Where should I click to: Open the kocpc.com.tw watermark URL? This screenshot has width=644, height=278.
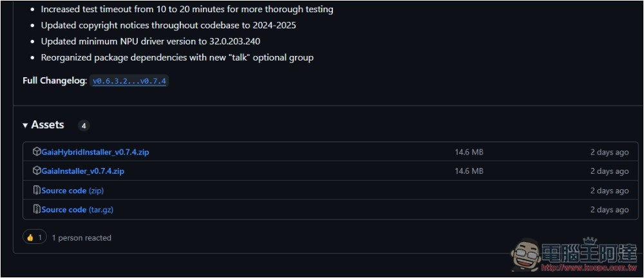click(x=589, y=268)
